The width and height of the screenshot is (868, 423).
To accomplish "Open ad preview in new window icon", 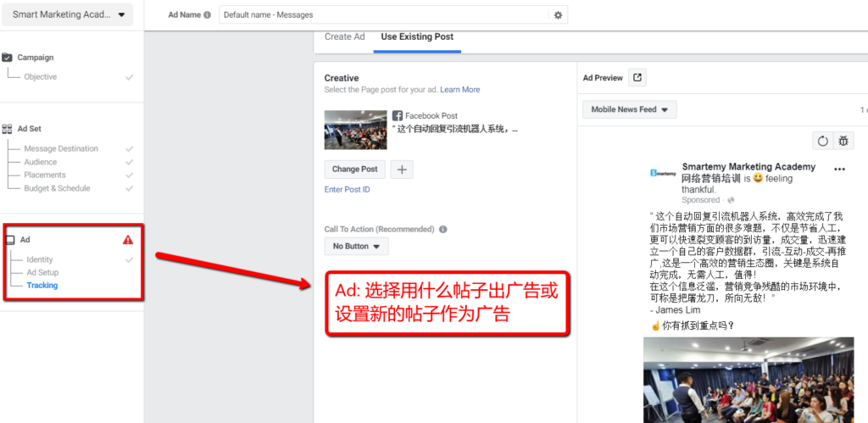I will (x=637, y=78).
